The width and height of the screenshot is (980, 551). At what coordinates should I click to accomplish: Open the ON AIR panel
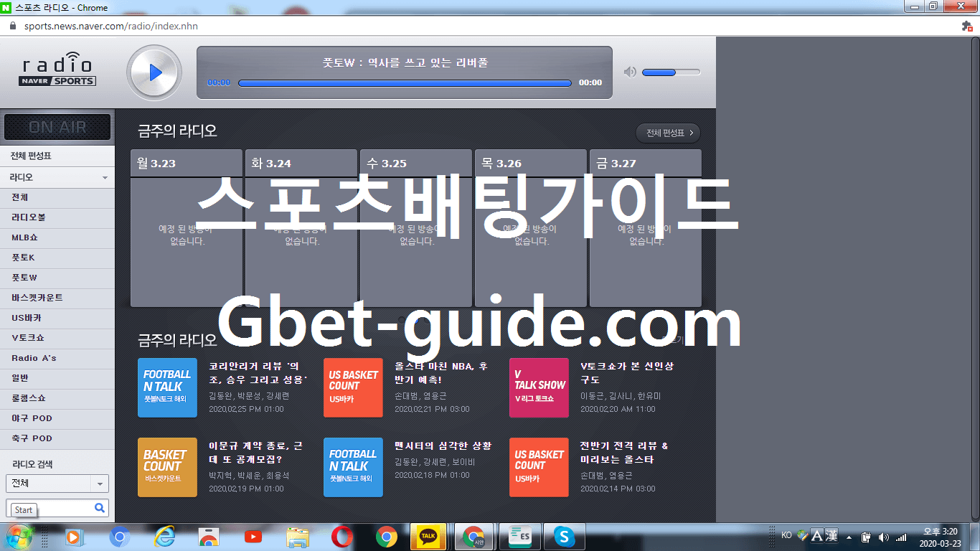coord(57,127)
